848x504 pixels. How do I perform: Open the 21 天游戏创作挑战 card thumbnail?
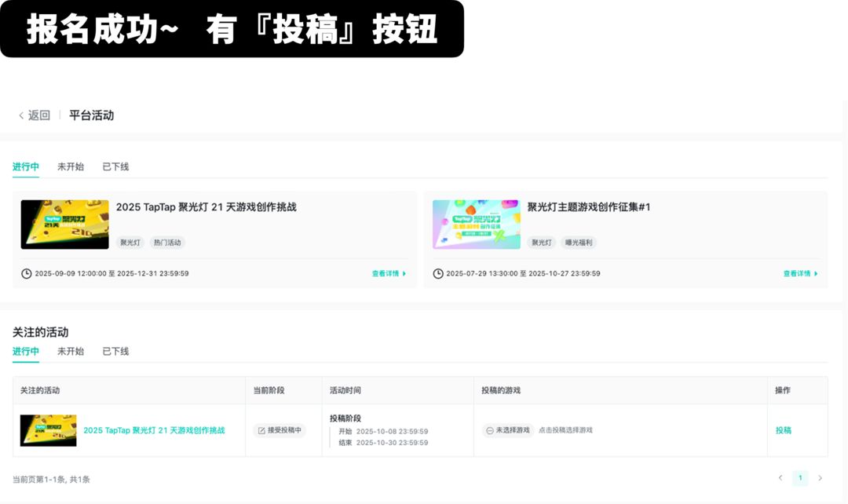64,225
